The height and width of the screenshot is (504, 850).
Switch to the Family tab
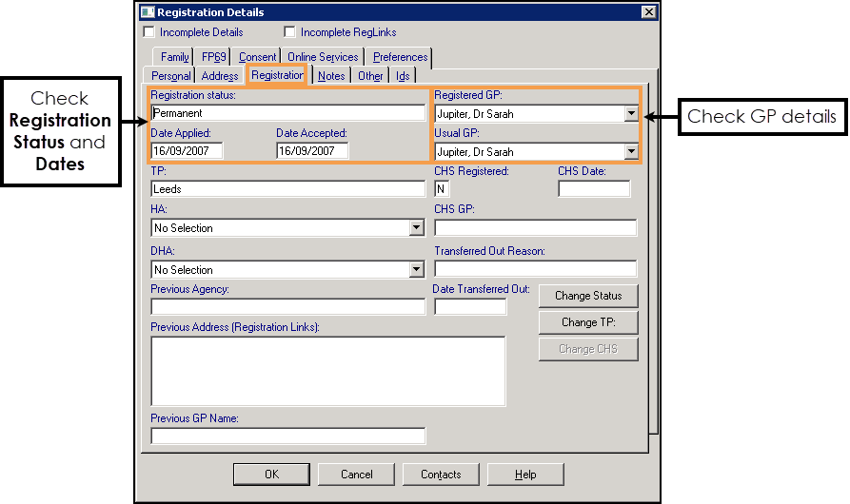(x=174, y=57)
